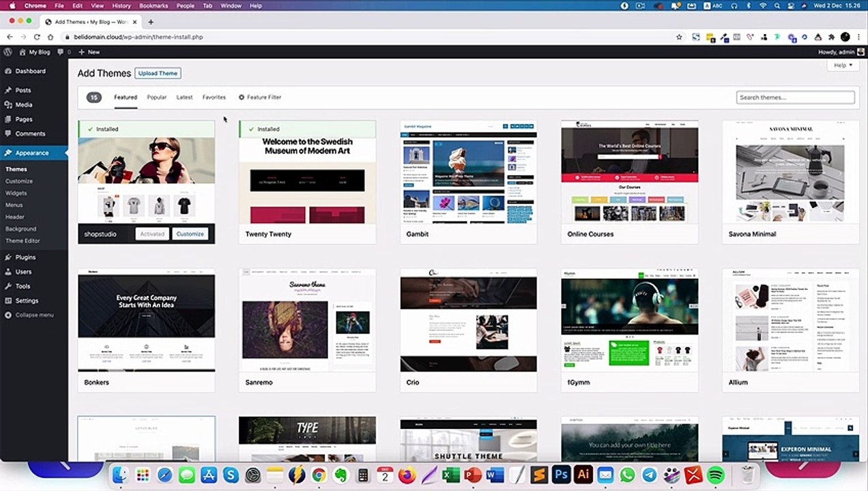This screenshot has width=868, height=491.
Task: Open the Bonkers theme thumbnail
Action: (147, 320)
